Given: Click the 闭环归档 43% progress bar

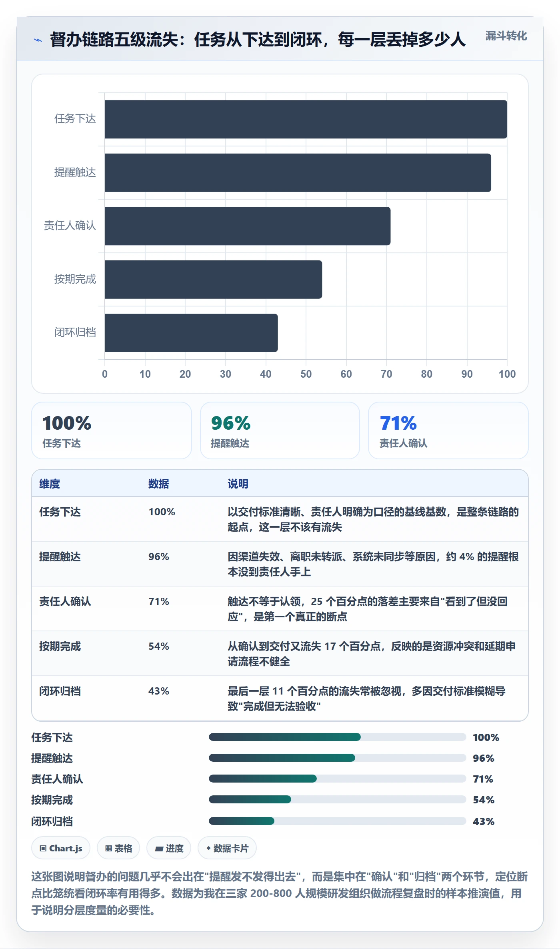Looking at the screenshot, I should 338,821.
